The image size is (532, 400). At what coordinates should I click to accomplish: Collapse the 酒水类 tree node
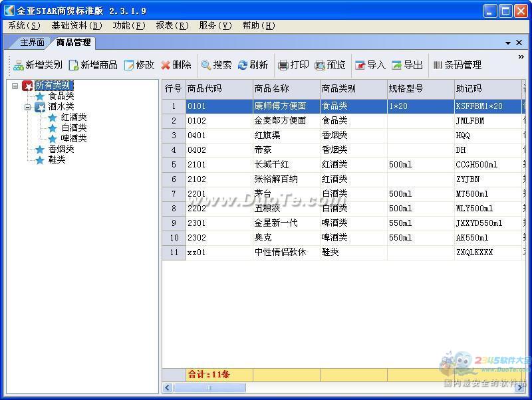click(28, 107)
